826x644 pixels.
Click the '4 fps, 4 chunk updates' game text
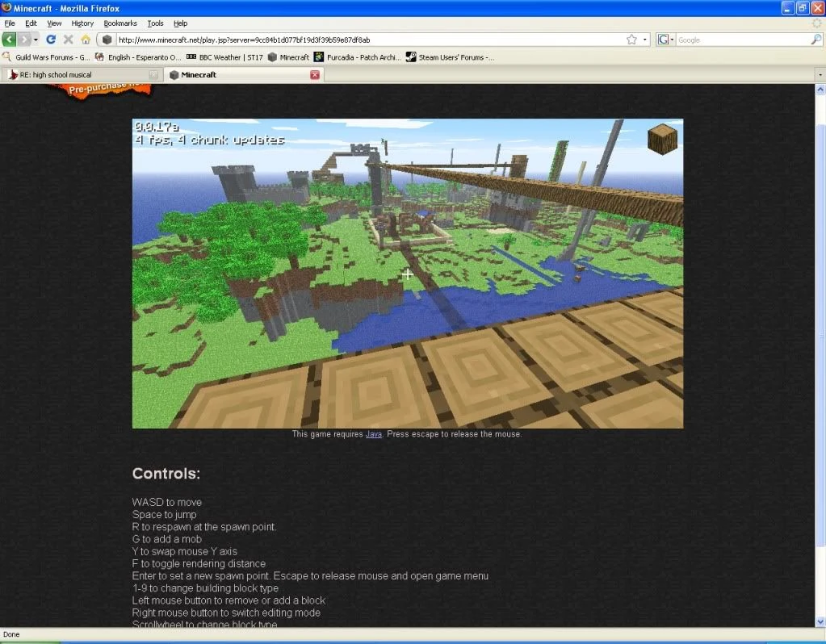point(210,140)
